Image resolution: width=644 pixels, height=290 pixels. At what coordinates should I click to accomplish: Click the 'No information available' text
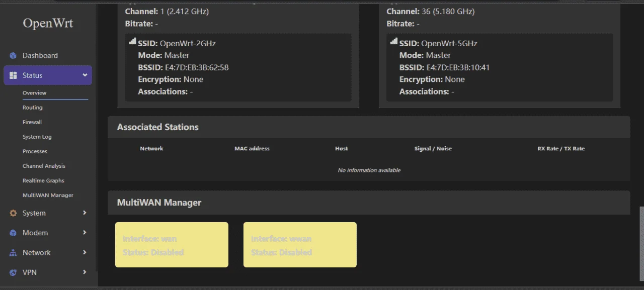click(369, 170)
